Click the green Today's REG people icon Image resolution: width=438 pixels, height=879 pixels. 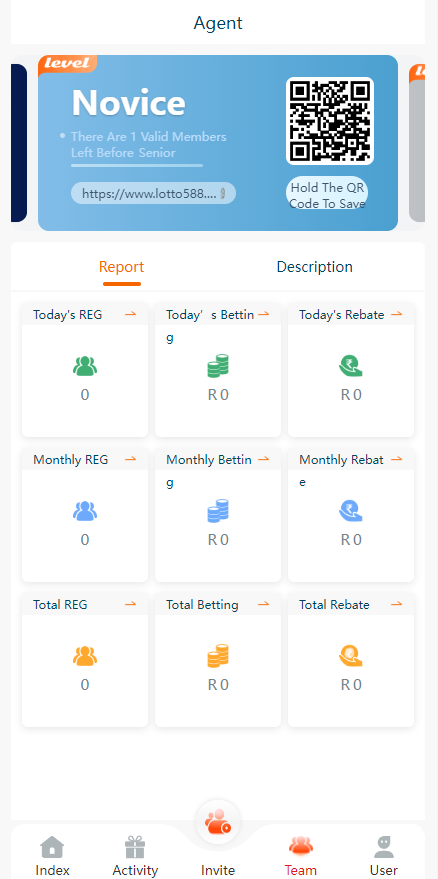tap(85, 367)
